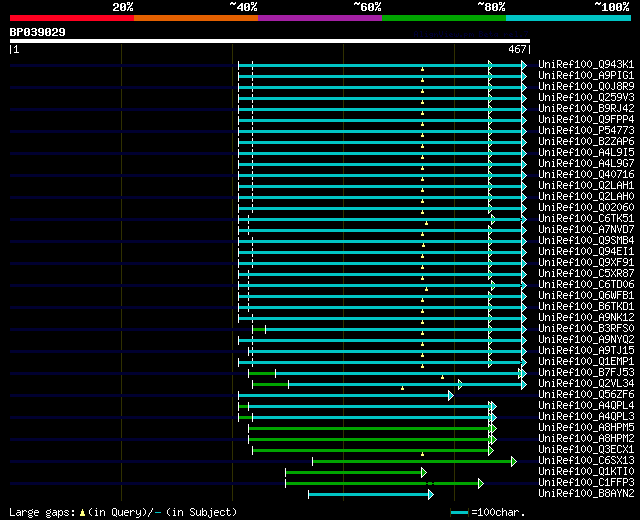Select the UniRef100_Q40716 label
Image resolution: width=640 pixels, height=520 pixels.
[586, 175]
